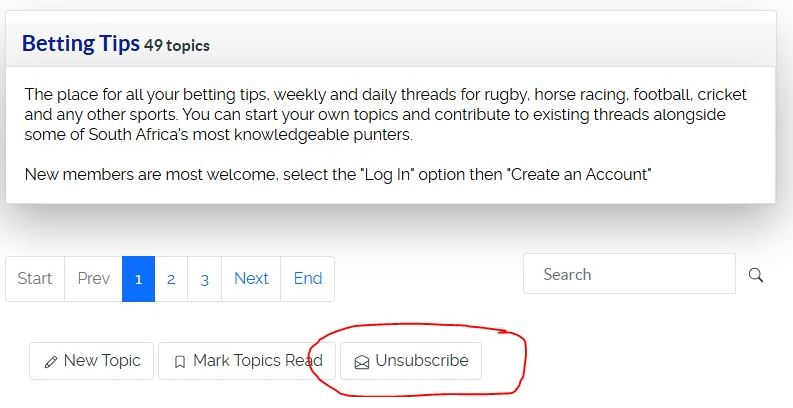Screen dimensions: 793x408
Task: Open the Betting Tips category title
Action: click(x=79, y=44)
